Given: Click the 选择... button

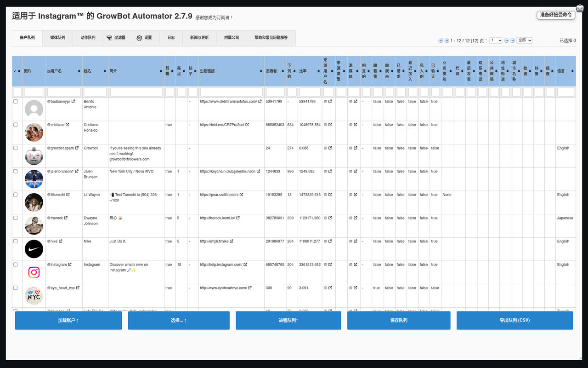Looking at the screenshot, I should [179, 320].
